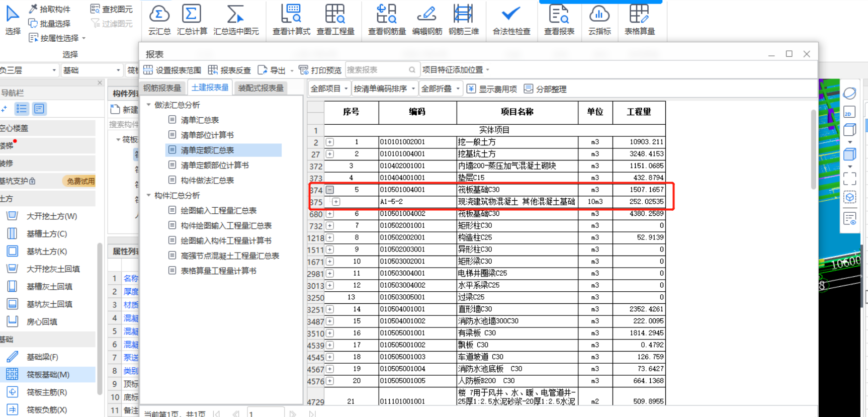Open the 基础 component type dropdown

click(92, 70)
